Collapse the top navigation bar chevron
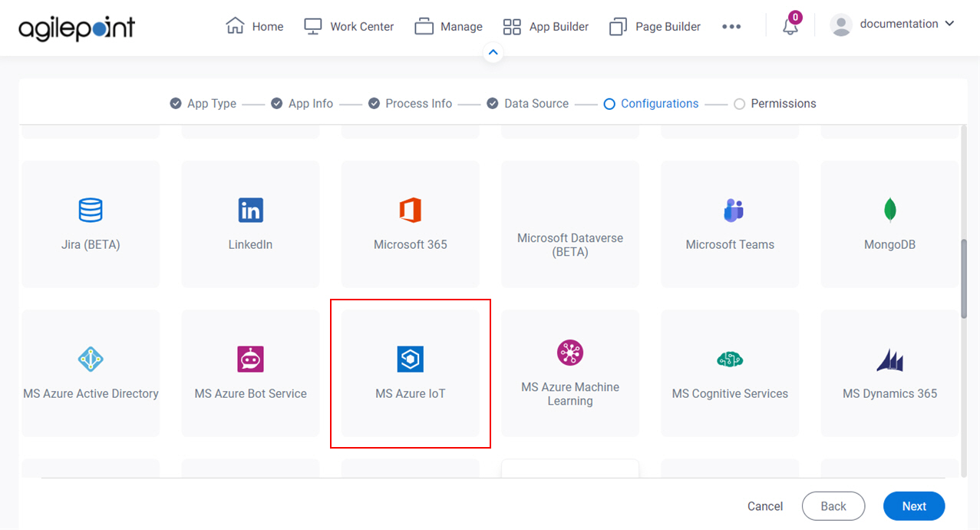The image size is (980, 530). coord(493,53)
